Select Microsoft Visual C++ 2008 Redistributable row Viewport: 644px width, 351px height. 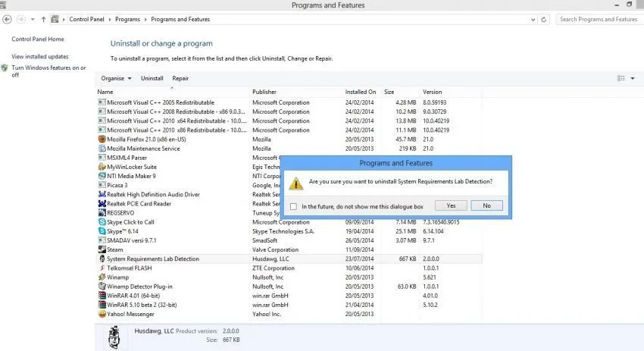click(289, 111)
